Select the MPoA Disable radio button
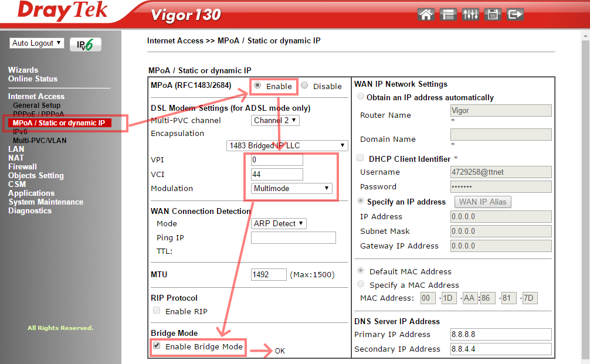 click(x=304, y=86)
